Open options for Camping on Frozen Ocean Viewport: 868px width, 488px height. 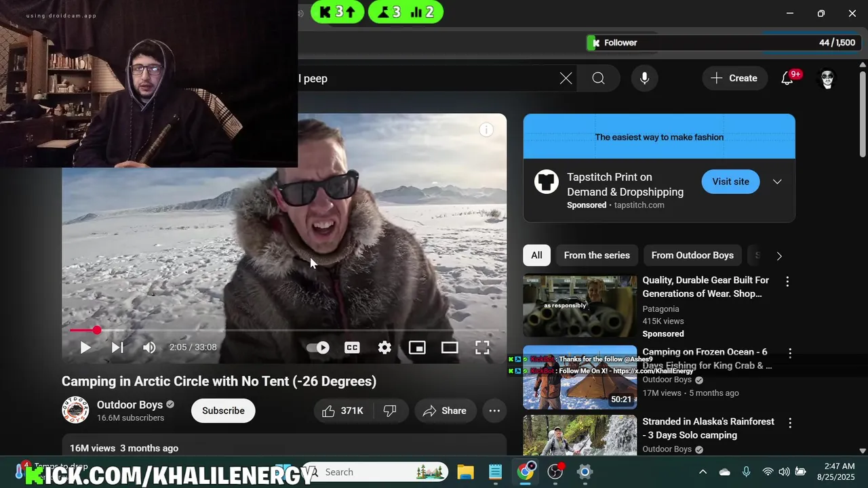tap(790, 353)
